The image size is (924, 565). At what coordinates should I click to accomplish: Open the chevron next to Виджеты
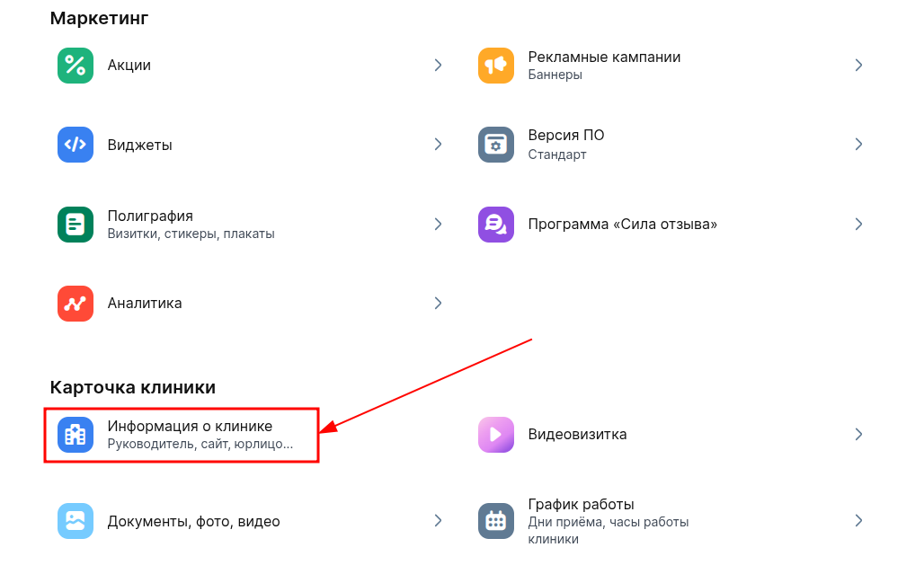click(x=438, y=145)
